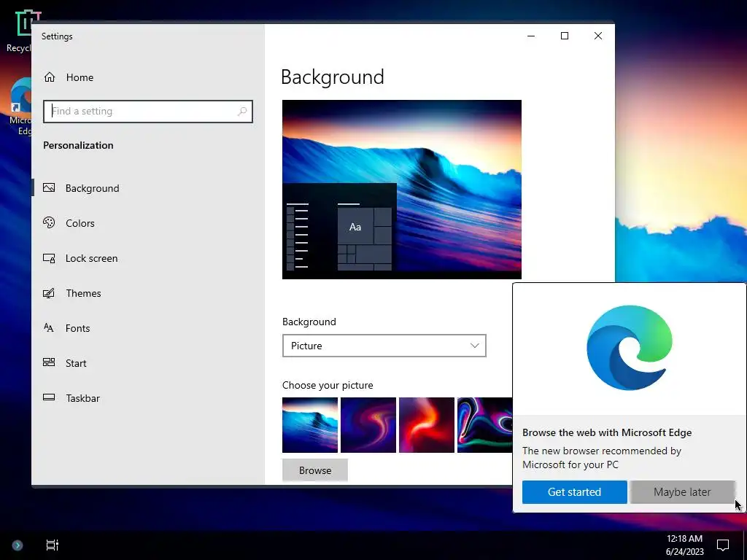Click the Choose your picture label
The width and height of the screenshot is (747, 560).
328,385
